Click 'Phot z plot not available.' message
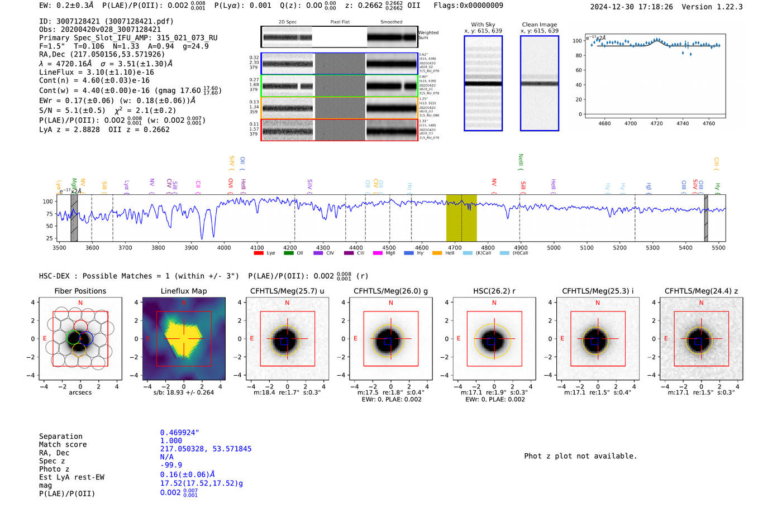 click(x=580, y=456)
